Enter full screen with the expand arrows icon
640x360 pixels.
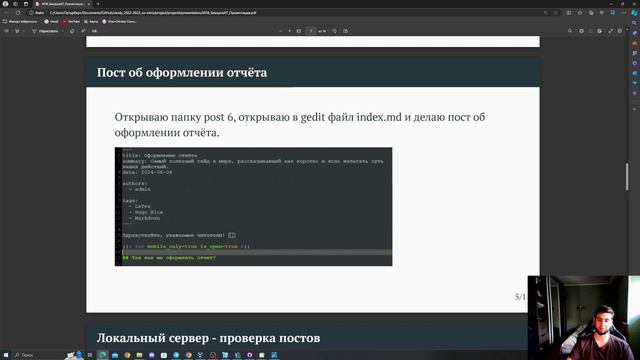tap(611, 31)
